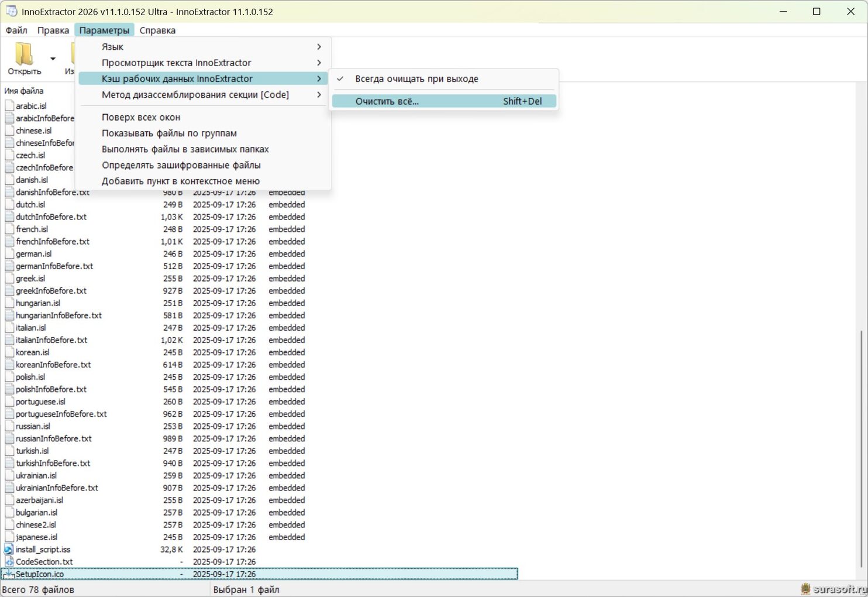This screenshot has height=597, width=868.
Task: Uncheck 'Всегда очищать при выходе' option
Action: (x=416, y=79)
